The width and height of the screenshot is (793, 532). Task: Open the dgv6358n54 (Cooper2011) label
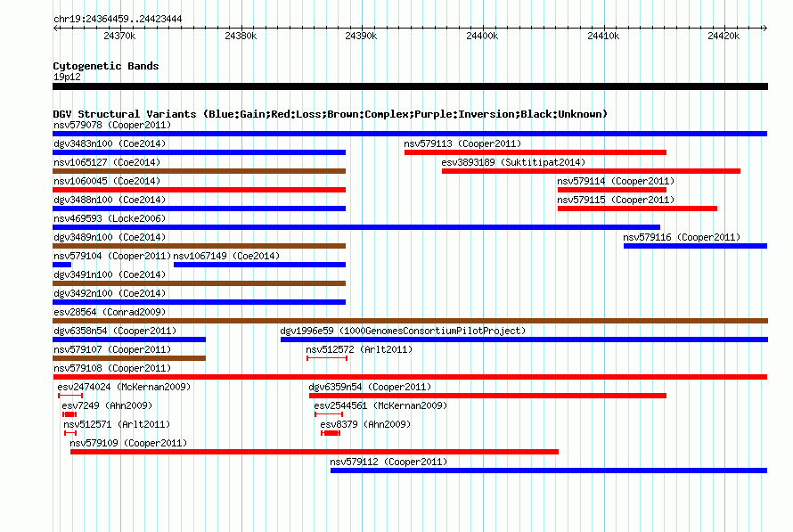point(115,331)
